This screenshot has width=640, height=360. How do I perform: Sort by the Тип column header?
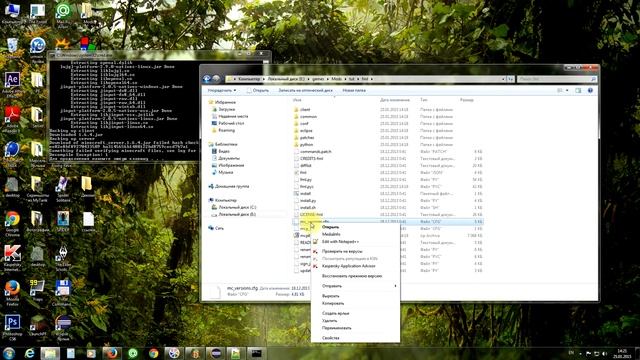click(x=424, y=100)
